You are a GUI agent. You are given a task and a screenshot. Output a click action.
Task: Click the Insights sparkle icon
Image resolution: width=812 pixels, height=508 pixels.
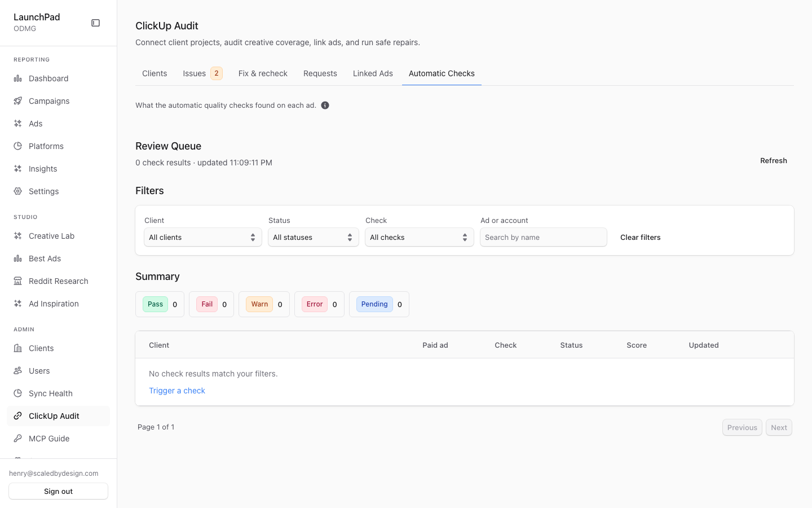pos(18,169)
